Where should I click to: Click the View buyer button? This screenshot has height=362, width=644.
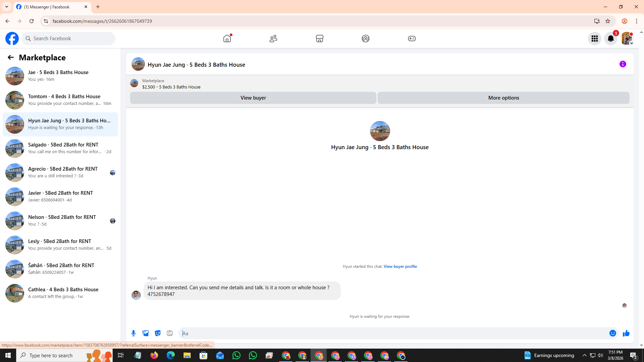pos(253,98)
